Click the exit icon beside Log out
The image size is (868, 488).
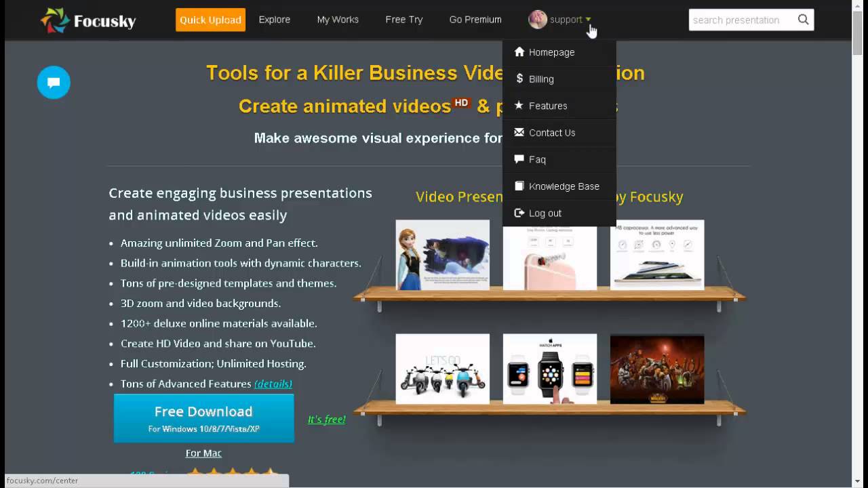tap(519, 213)
